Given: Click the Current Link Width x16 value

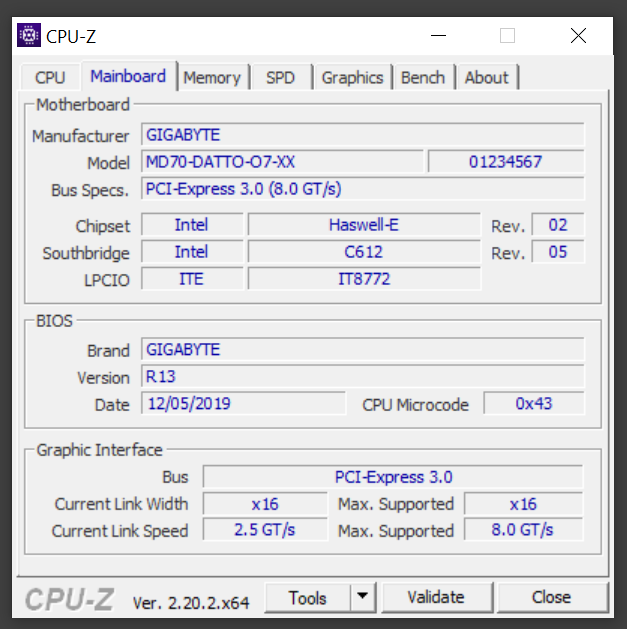Looking at the screenshot, I should [265, 504].
